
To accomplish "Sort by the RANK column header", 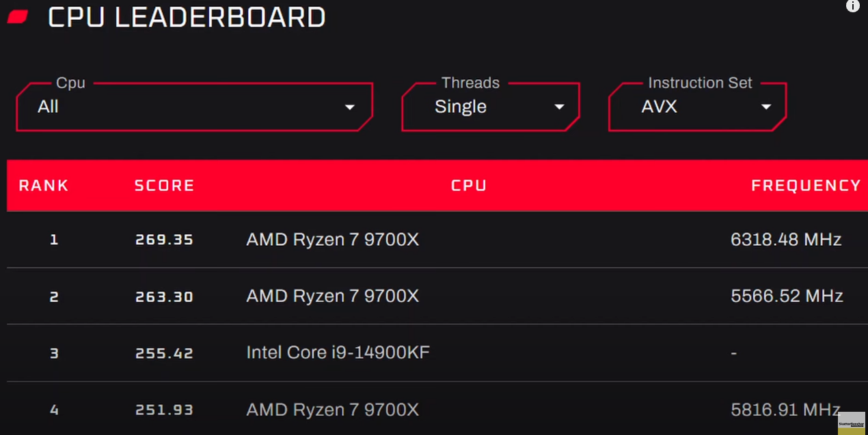I will pos(44,186).
